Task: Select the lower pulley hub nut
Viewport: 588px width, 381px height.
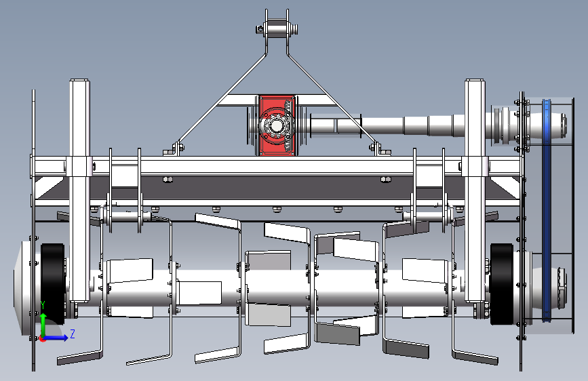Action: [x=562, y=289]
